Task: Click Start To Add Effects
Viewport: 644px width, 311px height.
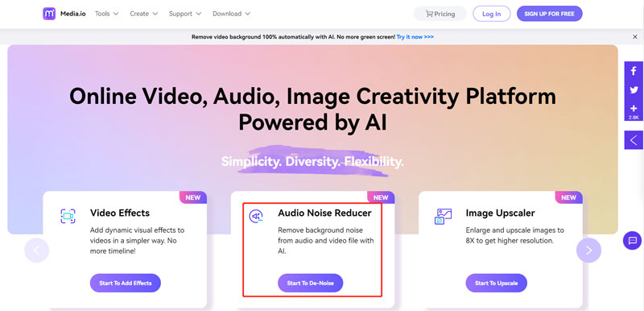Action: tap(126, 283)
